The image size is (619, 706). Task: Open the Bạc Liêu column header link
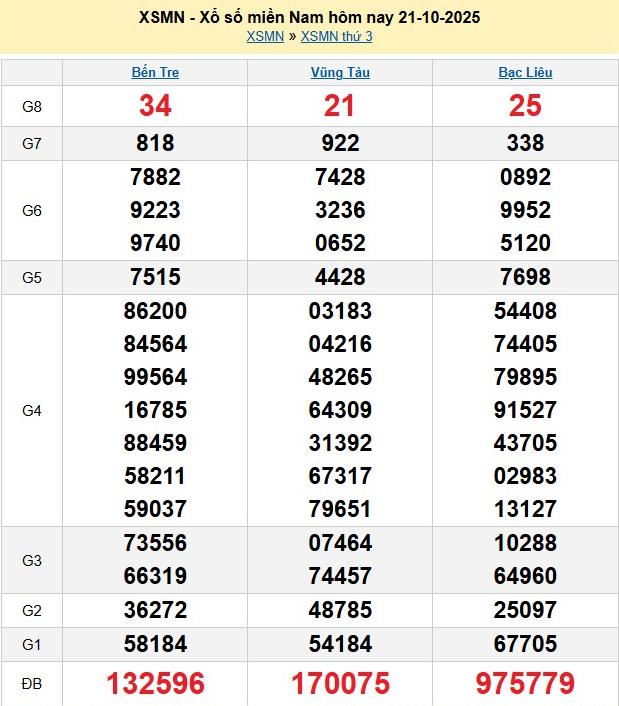525,72
